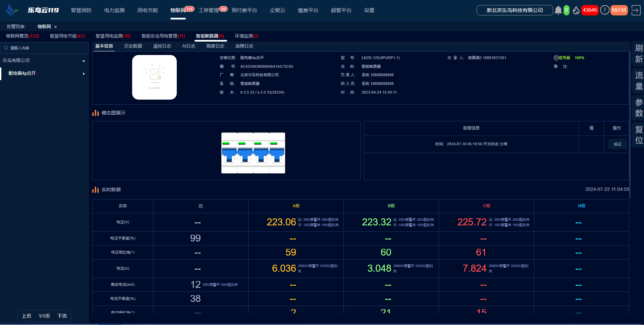
Task: Click the 标记 button in alarm table
Action: point(617,144)
